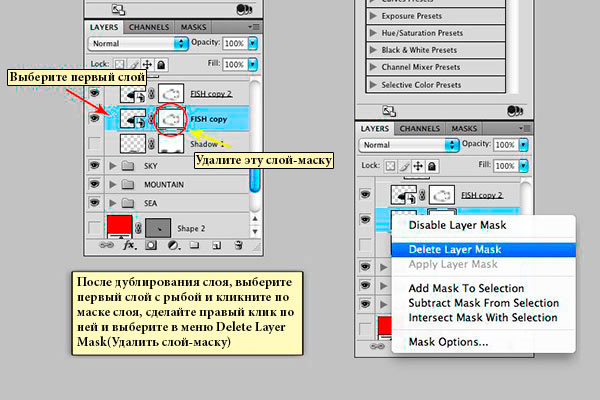Show the hidden Shadow 1 layer
This screenshot has width=600, height=400.
click(x=95, y=144)
